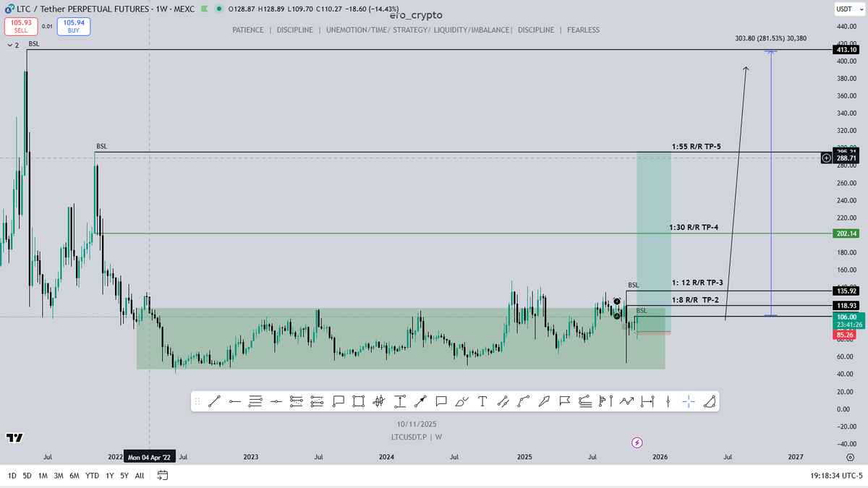Select the blue Cross Line tool

[689, 401]
